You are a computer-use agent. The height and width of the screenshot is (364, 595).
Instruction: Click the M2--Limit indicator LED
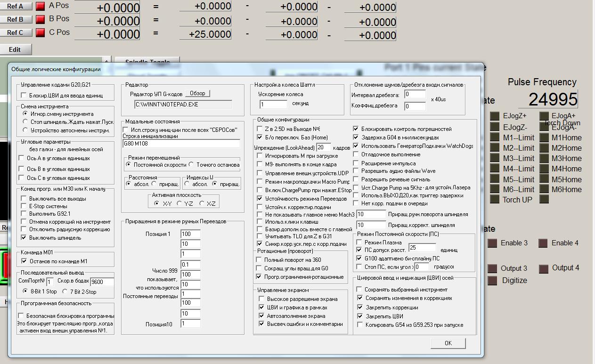494,148
